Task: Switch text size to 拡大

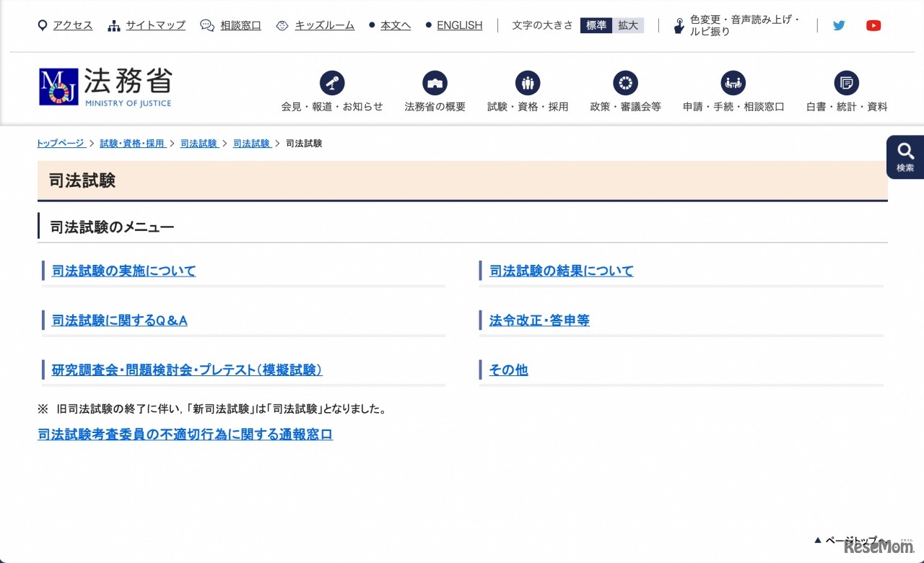Action: (x=628, y=25)
